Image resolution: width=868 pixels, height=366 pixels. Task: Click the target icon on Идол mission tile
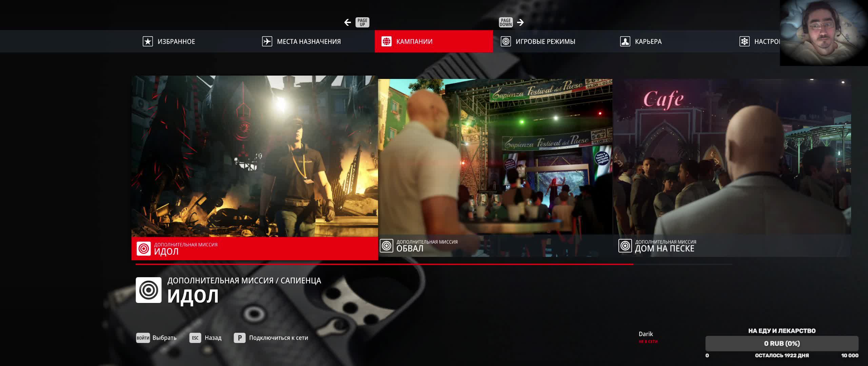143,248
